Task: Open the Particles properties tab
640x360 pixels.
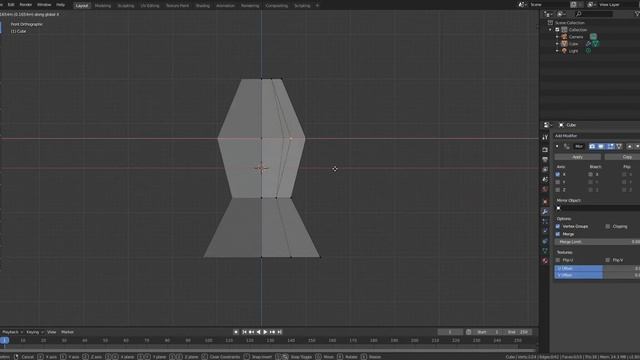Action: (x=545, y=221)
